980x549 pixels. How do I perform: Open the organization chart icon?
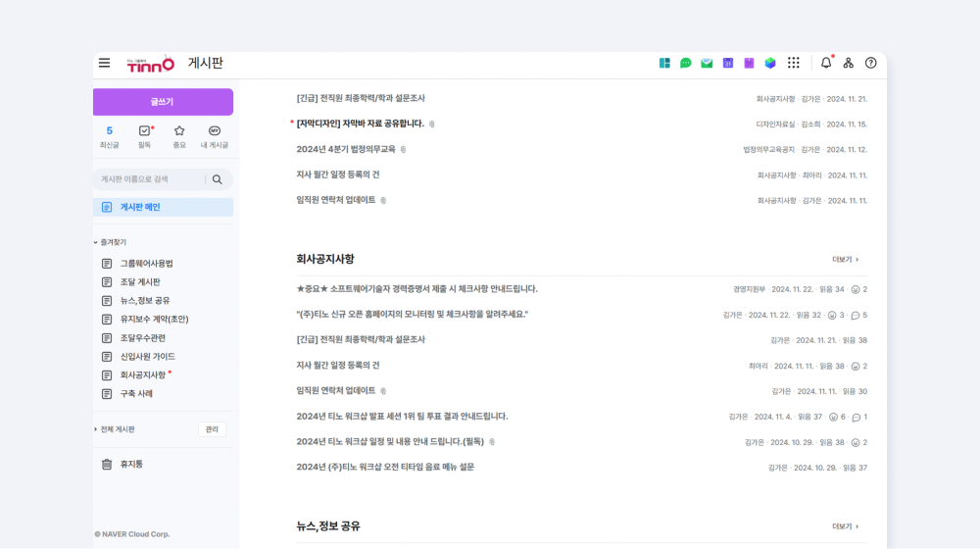click(x=848, y=63)
